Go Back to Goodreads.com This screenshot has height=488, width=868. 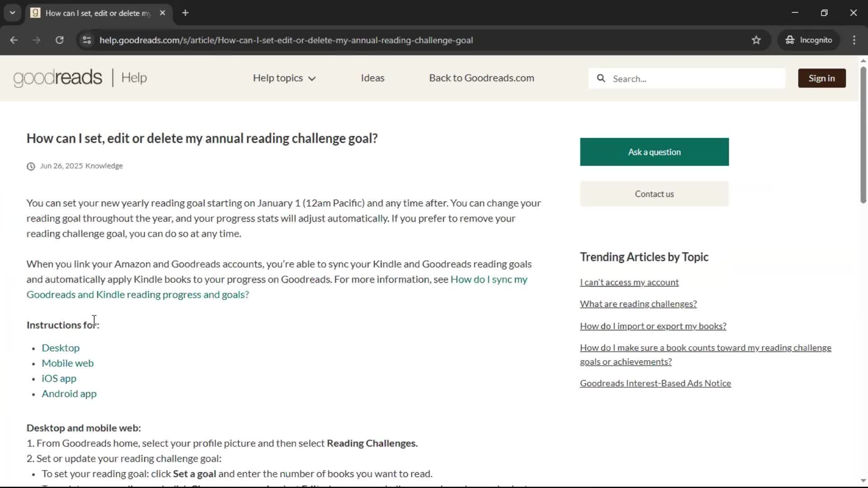click(481, 78)
